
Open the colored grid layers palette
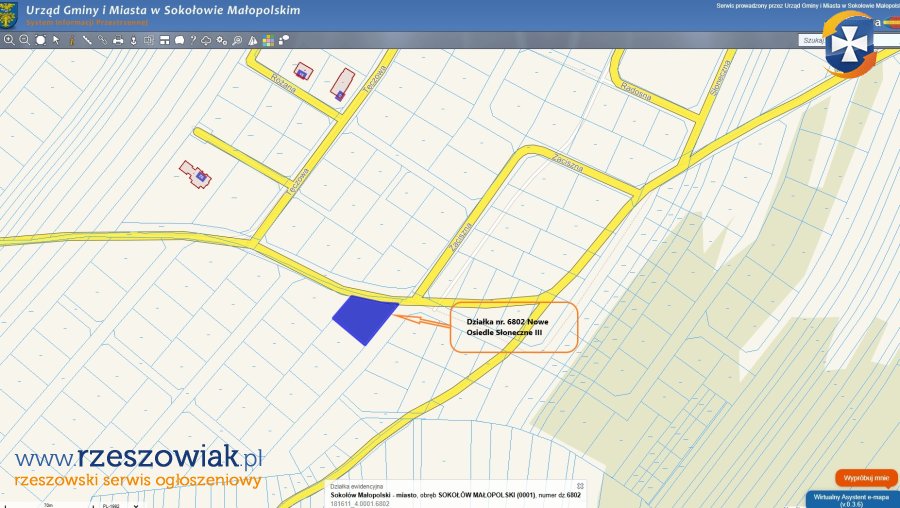(269, 40)
